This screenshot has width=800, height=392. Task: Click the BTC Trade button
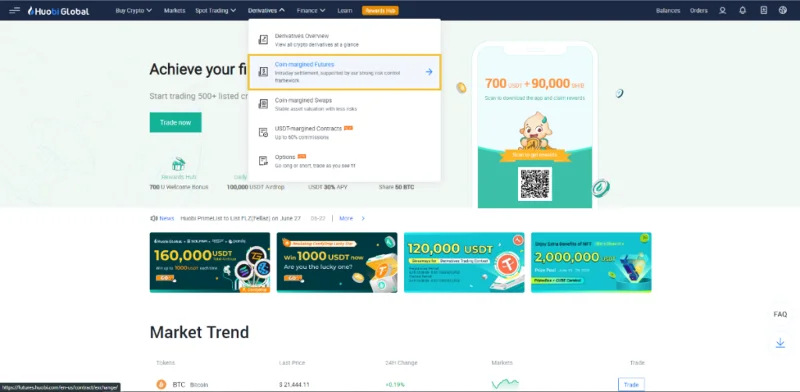[x=631, y=385]
